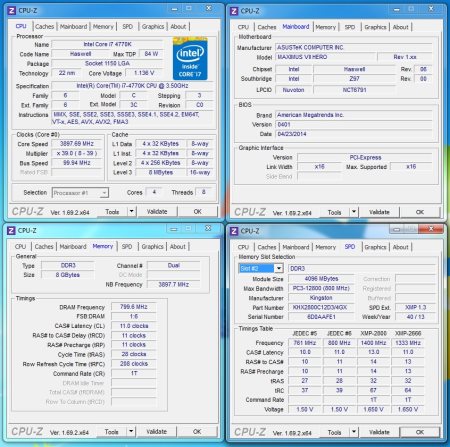Click the Max Bandwidth value 'PC3-12800 (800 MHz)'
This screenshot has width=450, height=447.
tap(321, 288)
